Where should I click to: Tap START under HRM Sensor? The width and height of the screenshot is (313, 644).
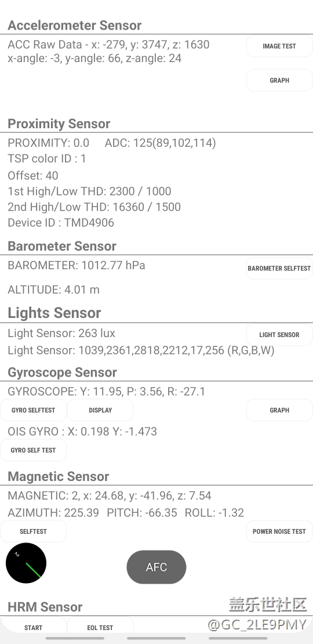[33, 627]
